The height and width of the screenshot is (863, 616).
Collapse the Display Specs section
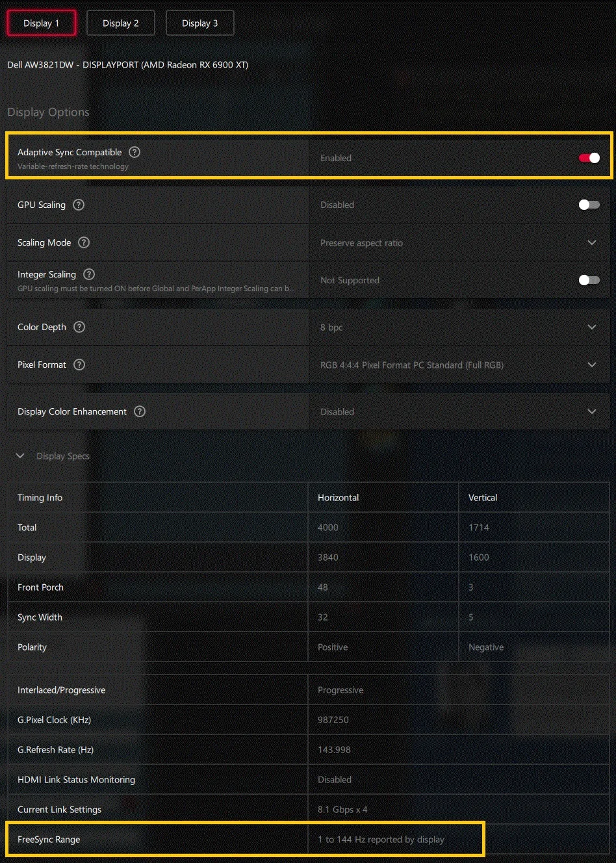coord(20,456)
